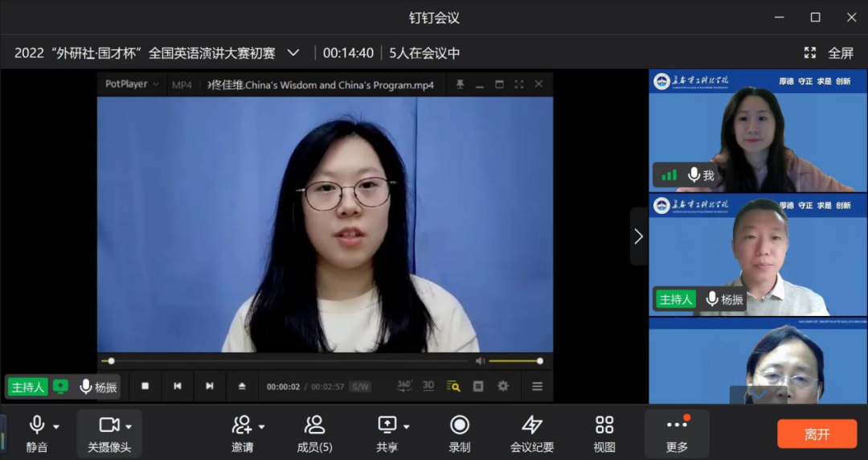Close the PotPlayer window
868x460 pixels.
pos(538,84)
